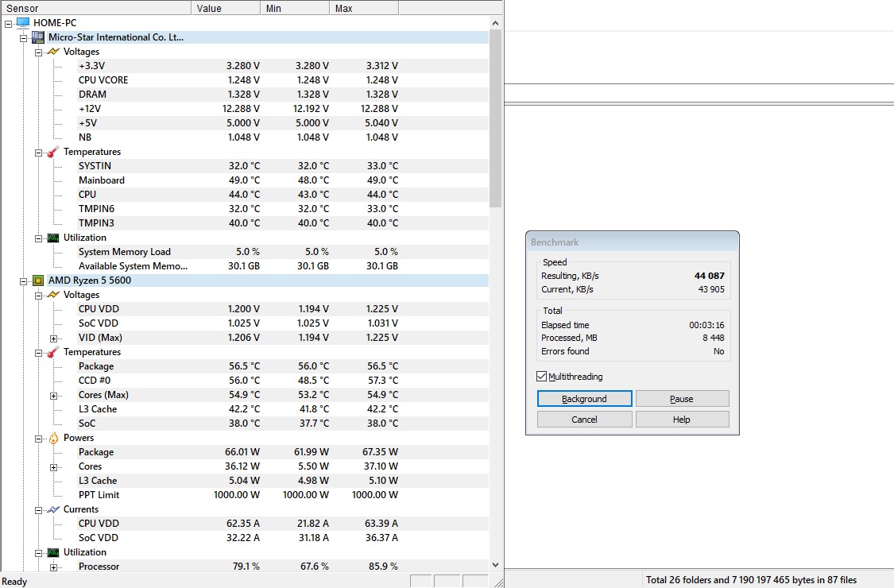894x588 pixels.
Task: Open Help from the Benchmark dialog
Action: click(682, 420)
